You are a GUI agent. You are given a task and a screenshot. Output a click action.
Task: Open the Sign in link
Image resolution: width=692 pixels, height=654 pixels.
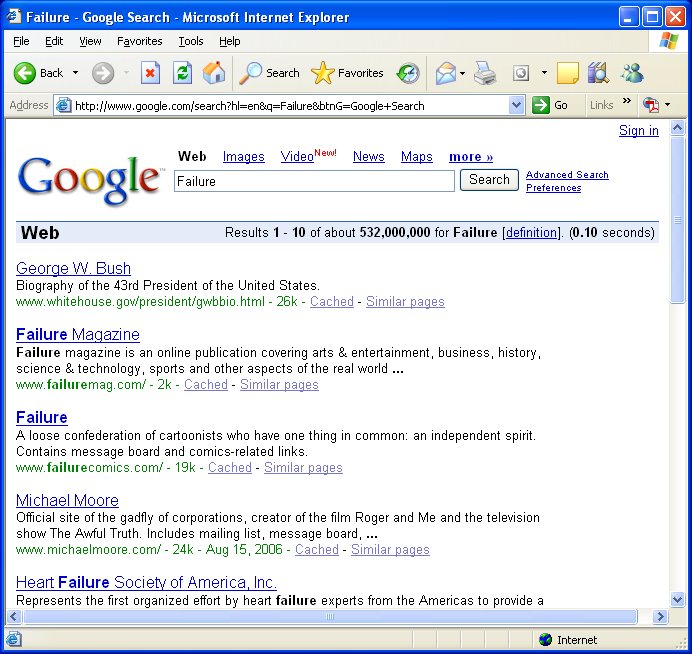pos(639,131)
